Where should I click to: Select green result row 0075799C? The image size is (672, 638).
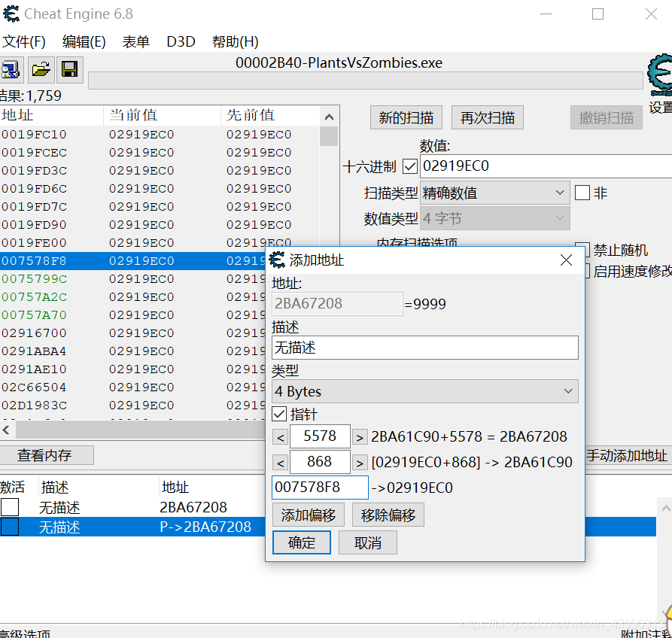[x=133, y=279]
